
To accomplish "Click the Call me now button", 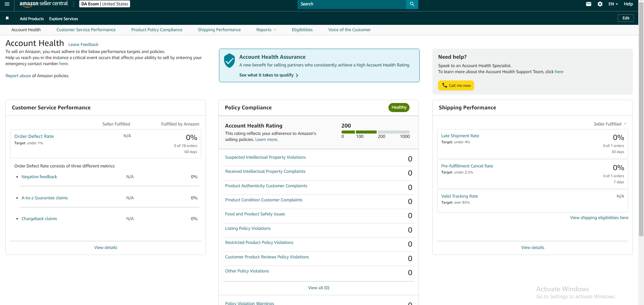I will pos(456,86).
